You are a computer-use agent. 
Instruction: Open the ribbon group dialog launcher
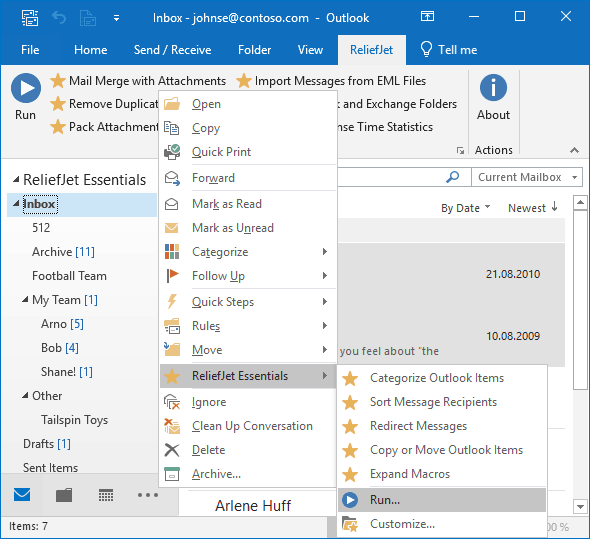tap(460, 151)
